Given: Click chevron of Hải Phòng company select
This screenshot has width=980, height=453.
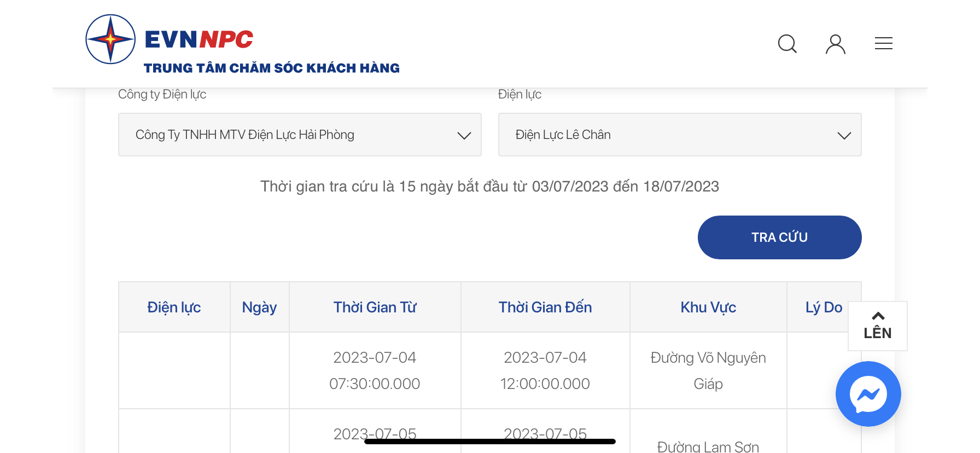Looking at the screenshot, I should 464,136.
